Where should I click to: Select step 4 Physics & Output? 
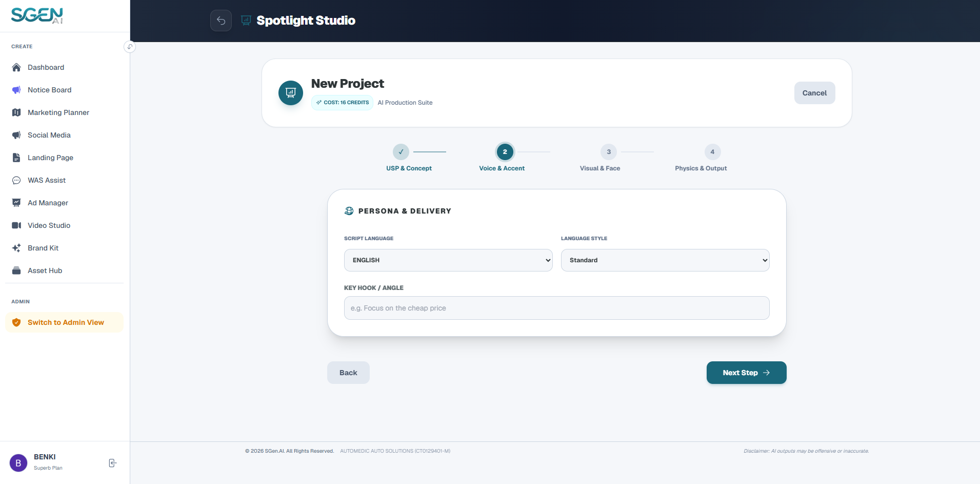coord(712,152)
